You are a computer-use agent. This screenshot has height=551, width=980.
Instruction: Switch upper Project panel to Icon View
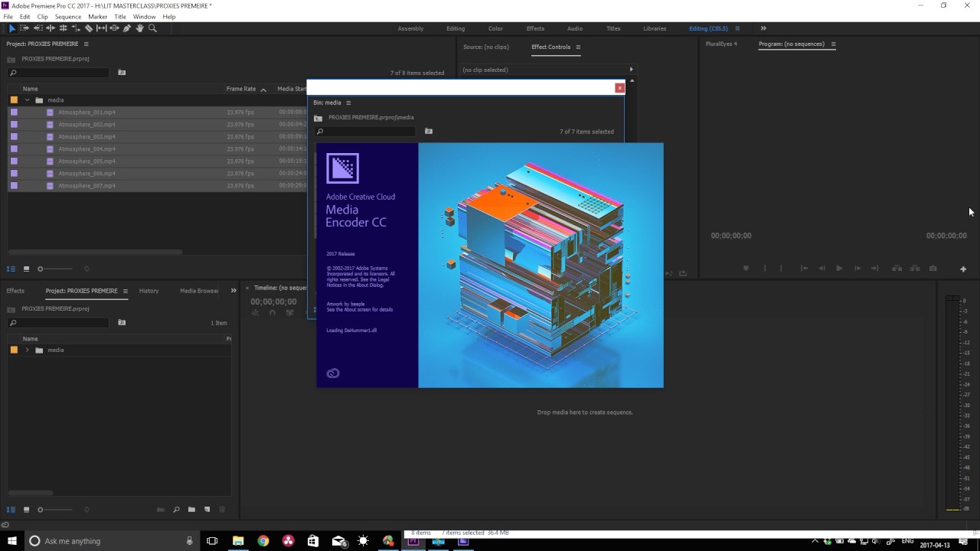point(26,269)
